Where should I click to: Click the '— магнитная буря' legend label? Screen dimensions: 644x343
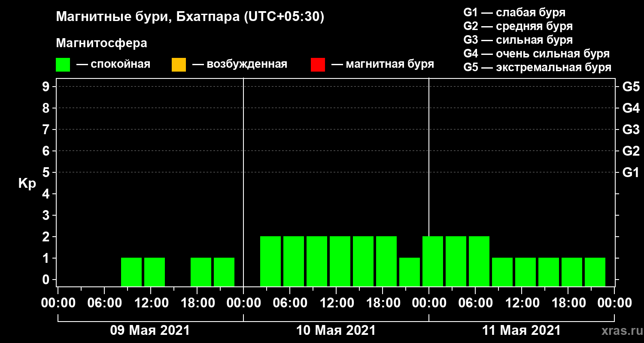click(383, 64)
